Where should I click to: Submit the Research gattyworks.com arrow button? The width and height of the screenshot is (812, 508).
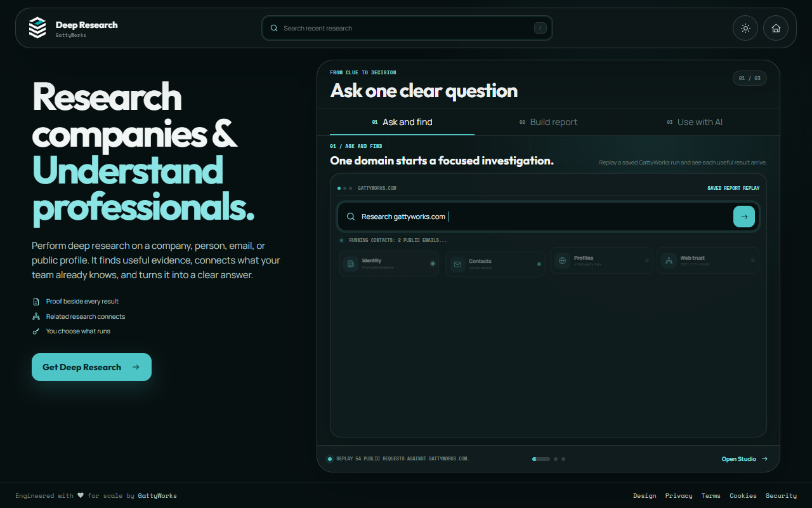click(744, 217)
